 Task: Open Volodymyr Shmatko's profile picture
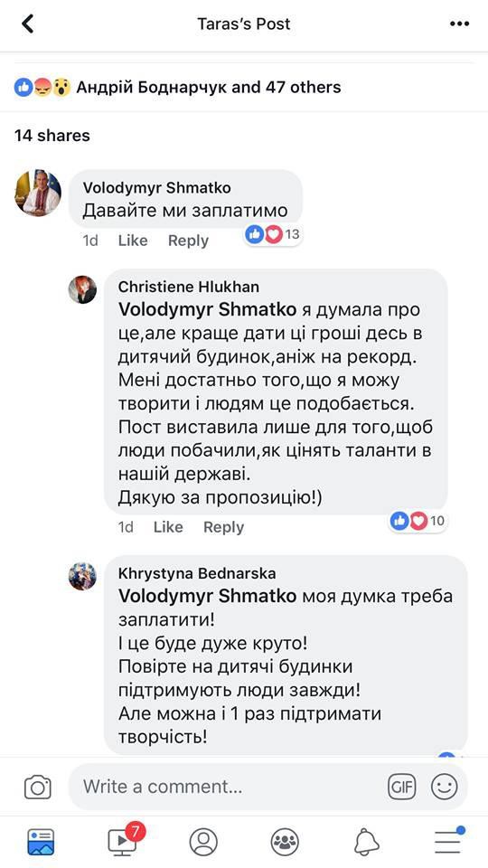(x=38, y=193)
